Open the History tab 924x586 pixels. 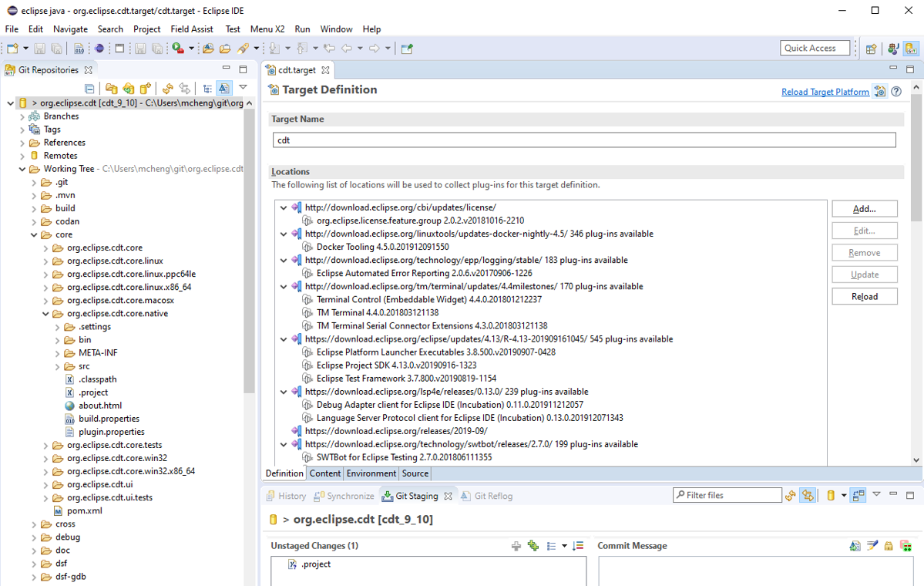tap(286, 496)
